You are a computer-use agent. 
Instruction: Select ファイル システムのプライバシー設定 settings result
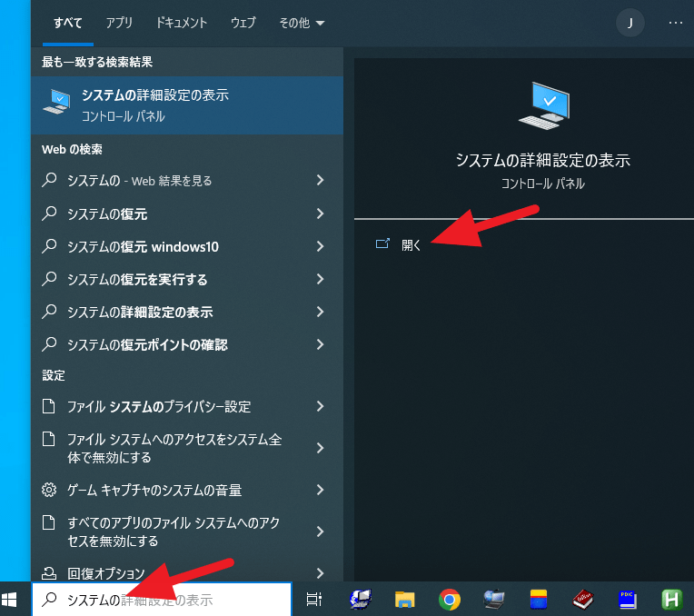click(x=159, y=406)
